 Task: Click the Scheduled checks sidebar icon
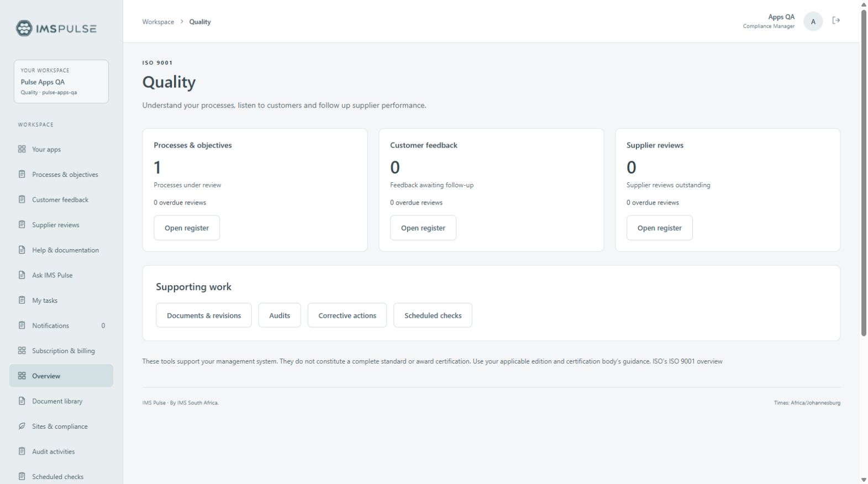[22, 476]
